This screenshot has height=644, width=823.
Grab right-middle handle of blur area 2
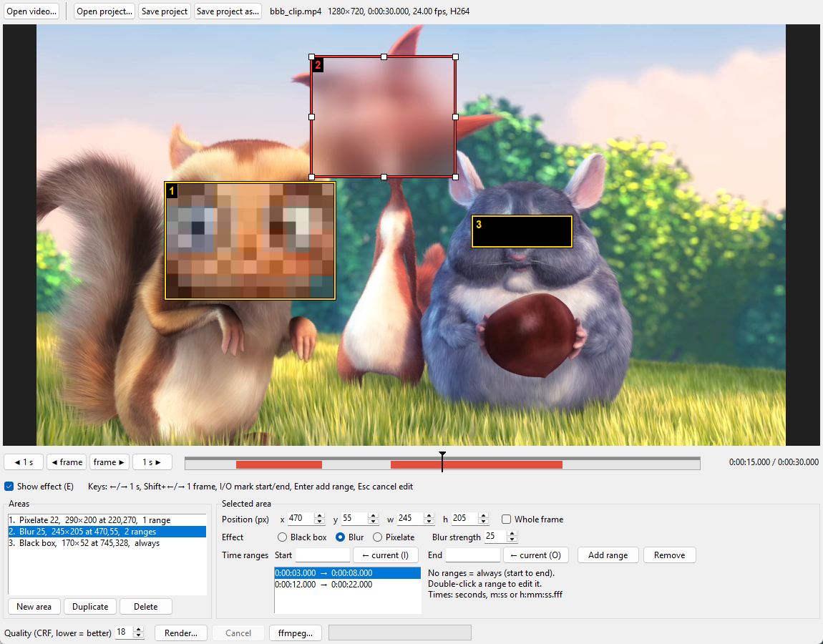pos(456,117)
